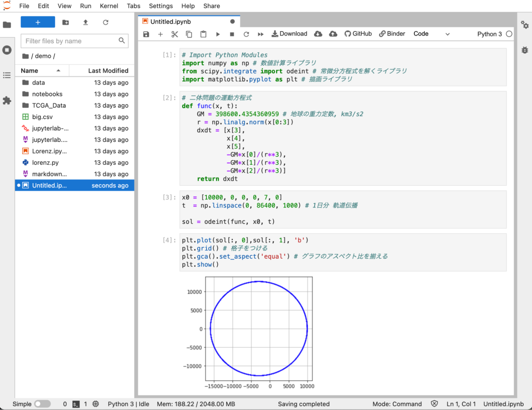The height and width of the screenshot is (410, 532).
Task: Open the Extension Manager puzzle icon in the sidebar
Action: click(x=7, y=101)
